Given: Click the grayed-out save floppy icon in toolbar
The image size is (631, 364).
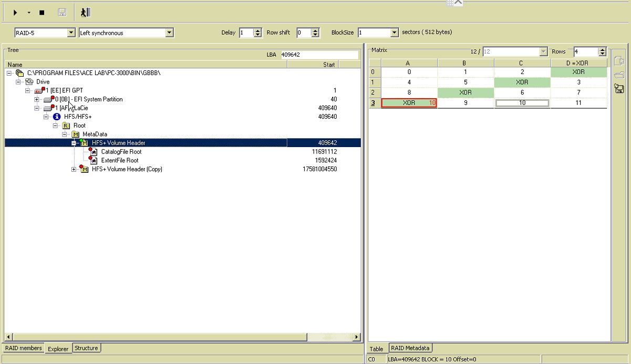Looking at the screenshot, I should 62,13.
